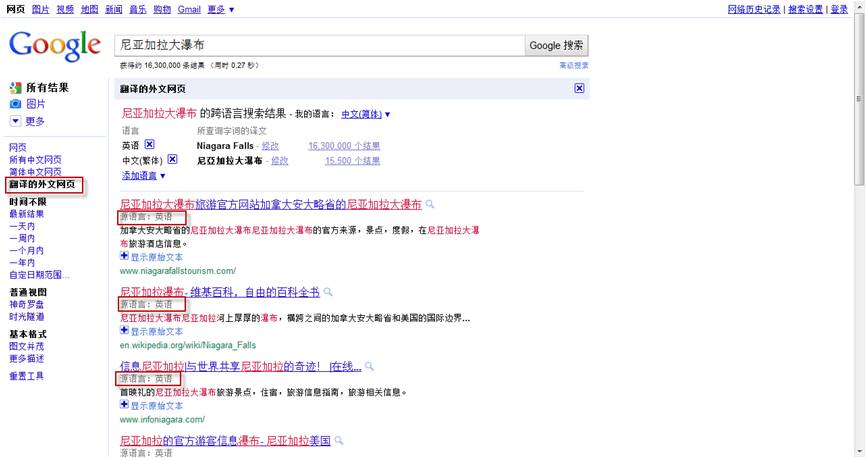Click magnifier icon beside infoniagara result title
Image resolution: width=866 pixels, height=458 pixels.
[369, 367]
